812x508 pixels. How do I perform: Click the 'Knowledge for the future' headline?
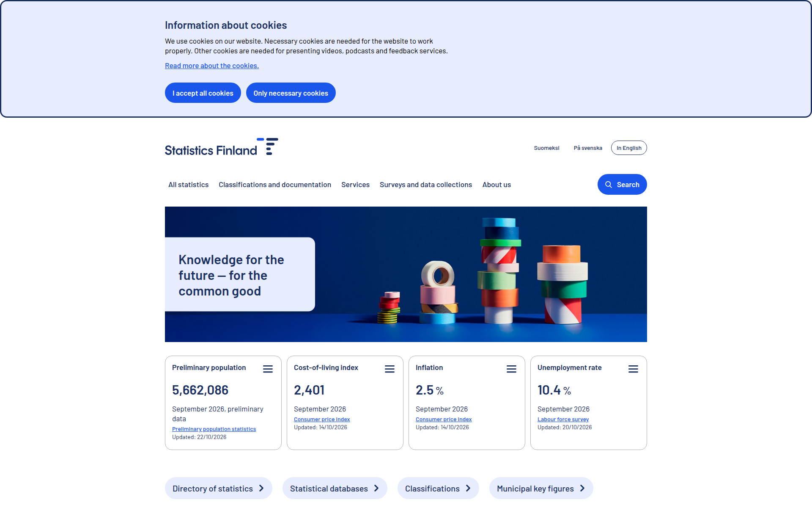(x=231, y=275)
